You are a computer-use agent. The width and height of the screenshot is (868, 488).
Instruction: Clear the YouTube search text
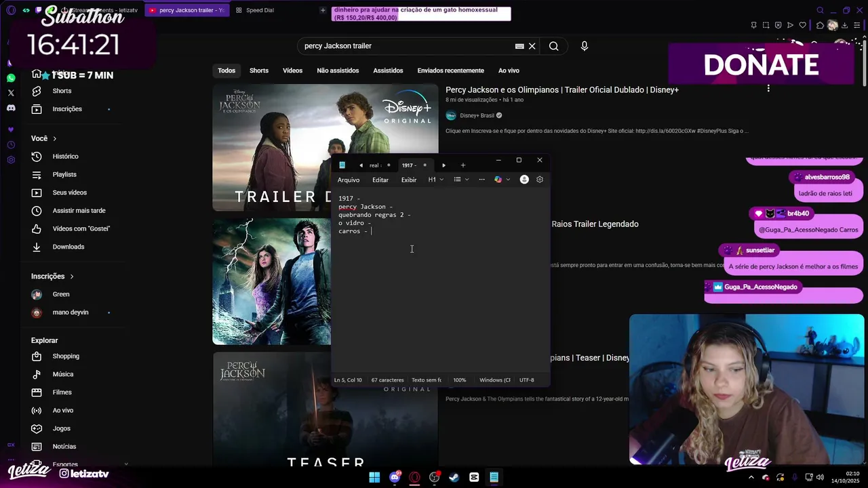tap(532, 46)
